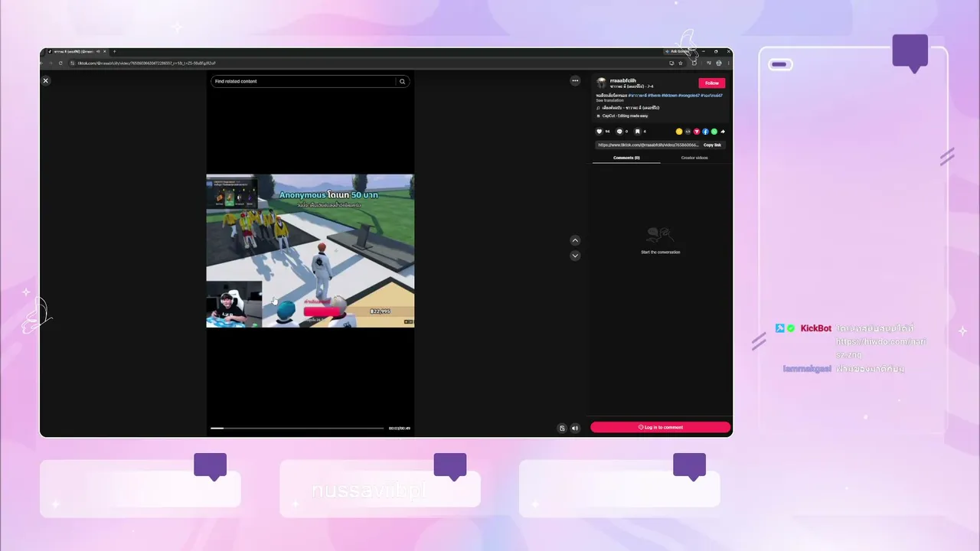Click the #vongole67 hashtag

[689, 96]
